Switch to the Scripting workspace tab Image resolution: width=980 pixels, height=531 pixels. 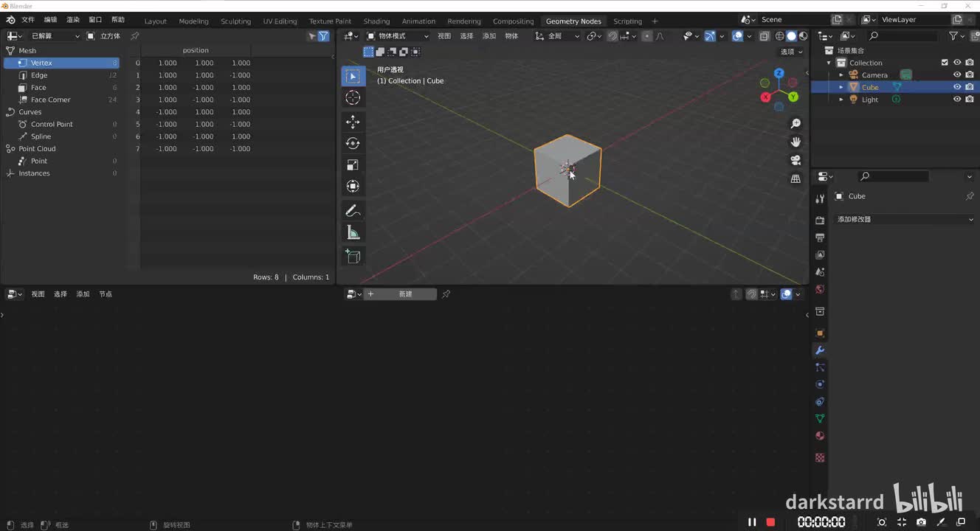[627, 21]
